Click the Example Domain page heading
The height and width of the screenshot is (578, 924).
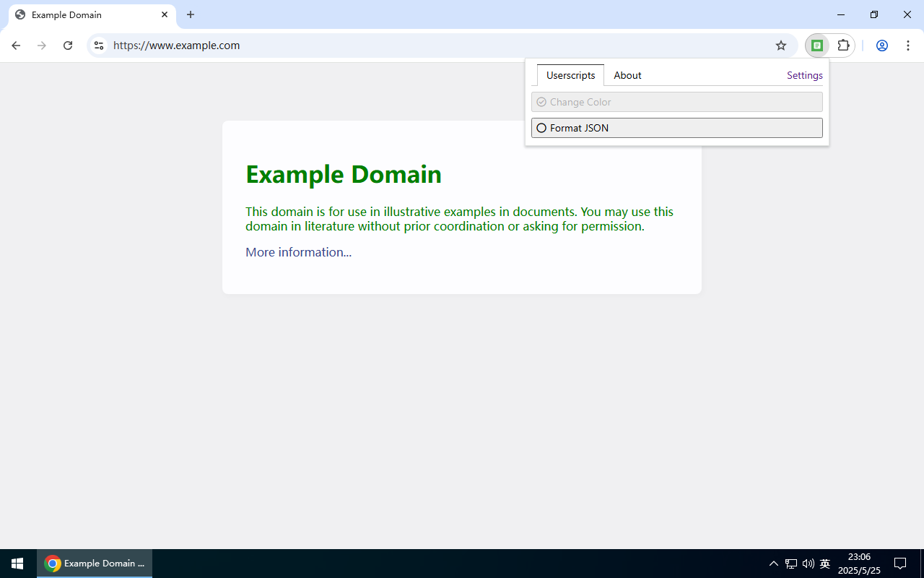coord(344,174)
